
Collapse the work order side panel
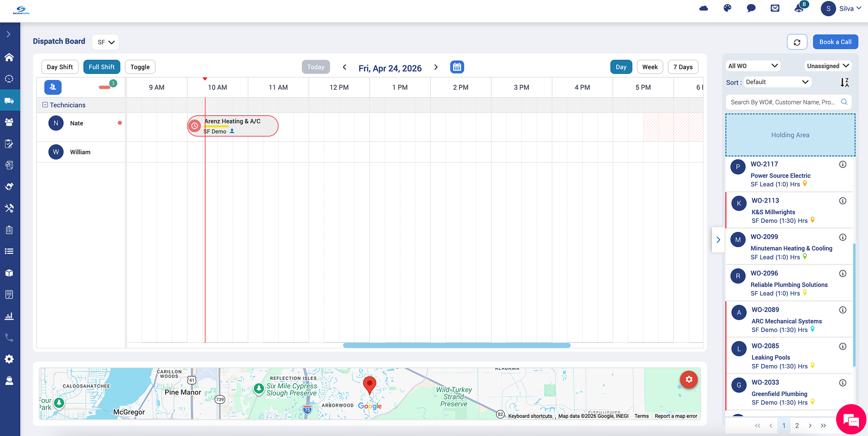pyautogui.click(x=718, y=240)
